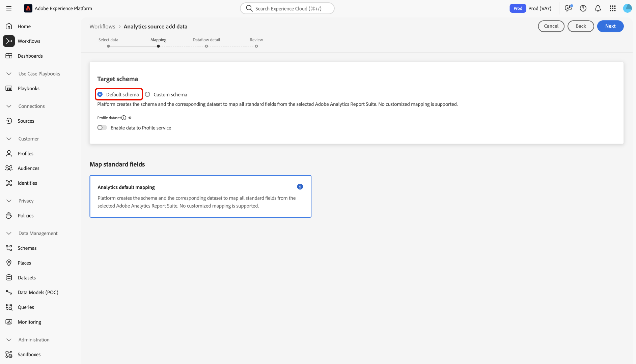This screenshot has width=636, height=364.
Task: Click the Schemas icon in sidebar
Action: point(9,248)
